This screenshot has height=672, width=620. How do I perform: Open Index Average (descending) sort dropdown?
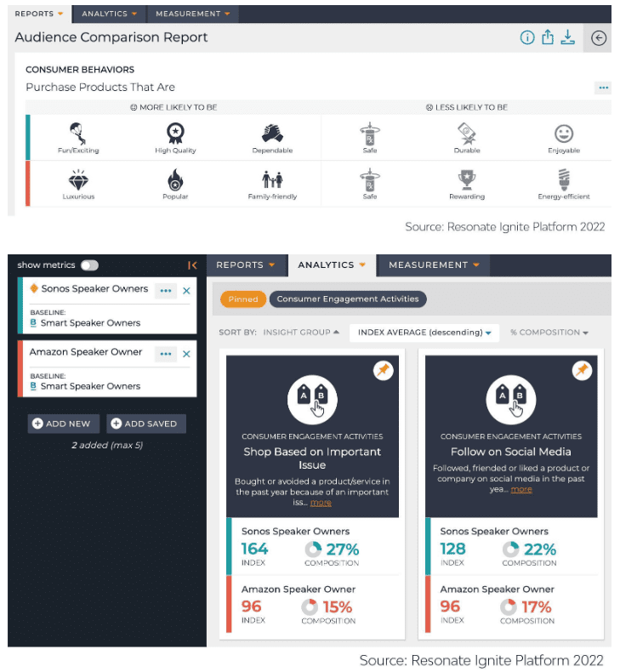pos(424,333)
